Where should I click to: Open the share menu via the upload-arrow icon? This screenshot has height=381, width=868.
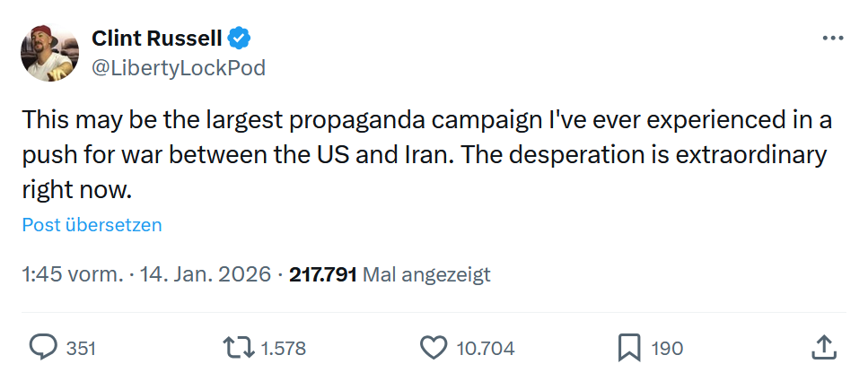pos(824,348)
